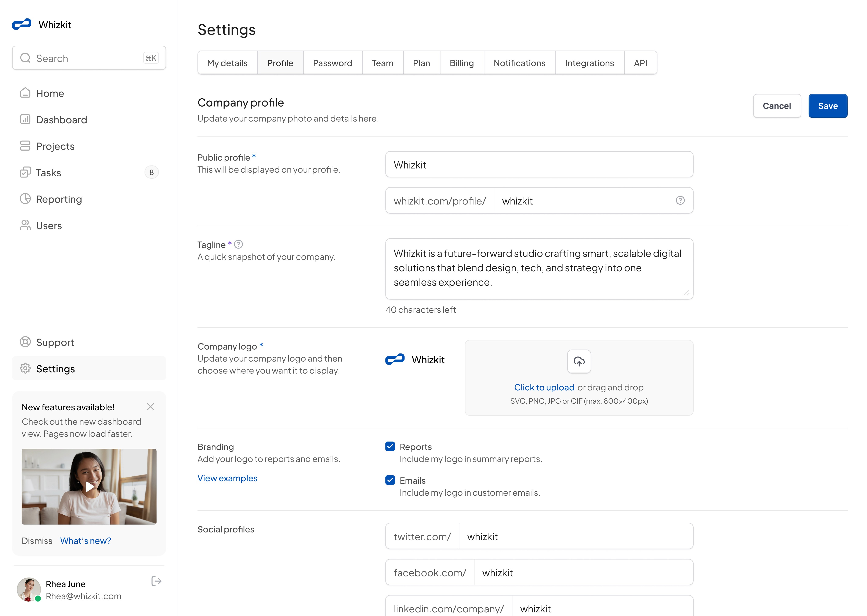Open the Password tab
The width and height of the screenshot is (867, 616).
click(x=332, y=63)
